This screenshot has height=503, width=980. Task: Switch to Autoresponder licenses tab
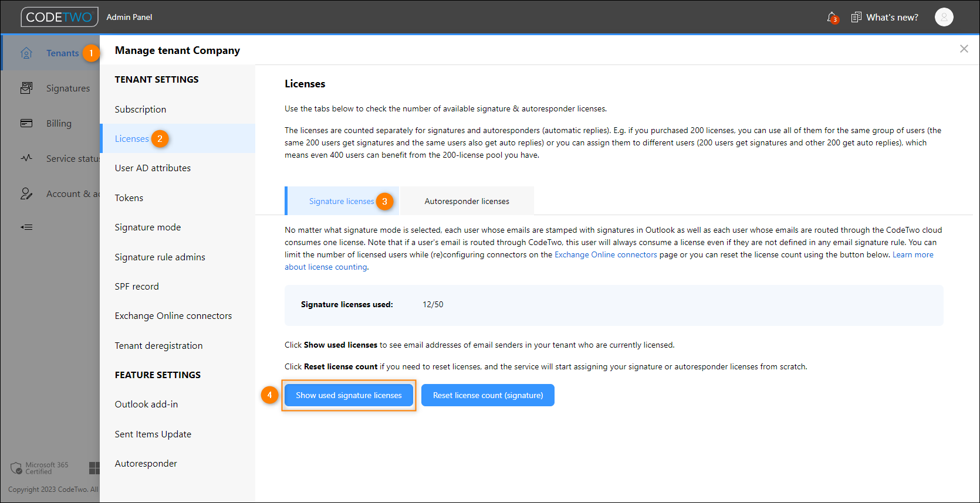(467, 201)
